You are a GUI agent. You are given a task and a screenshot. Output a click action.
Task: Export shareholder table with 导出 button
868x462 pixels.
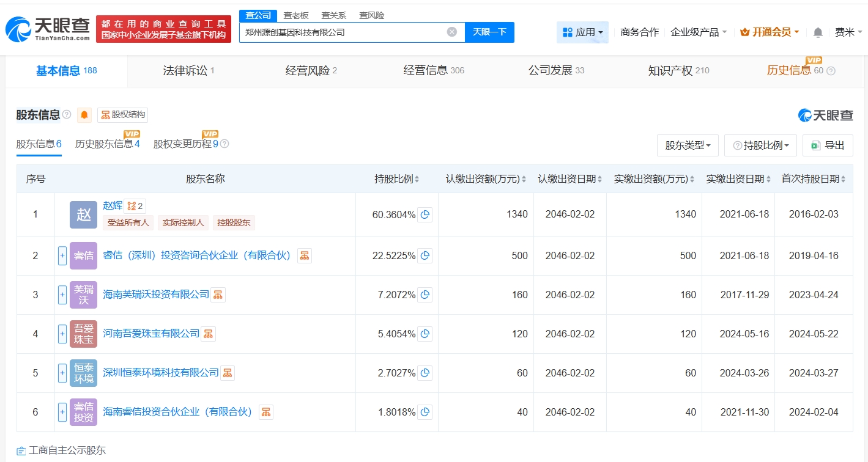point(828,145)
